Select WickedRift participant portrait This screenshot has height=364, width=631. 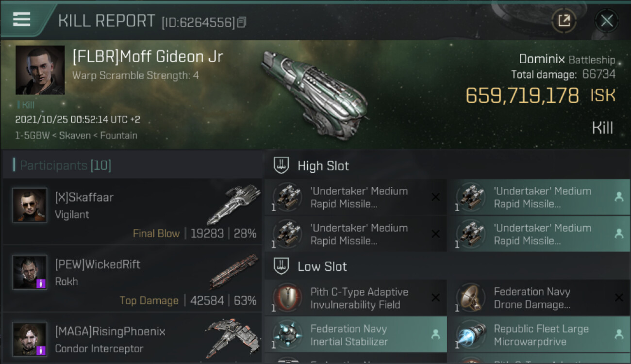tap(30, 272)
